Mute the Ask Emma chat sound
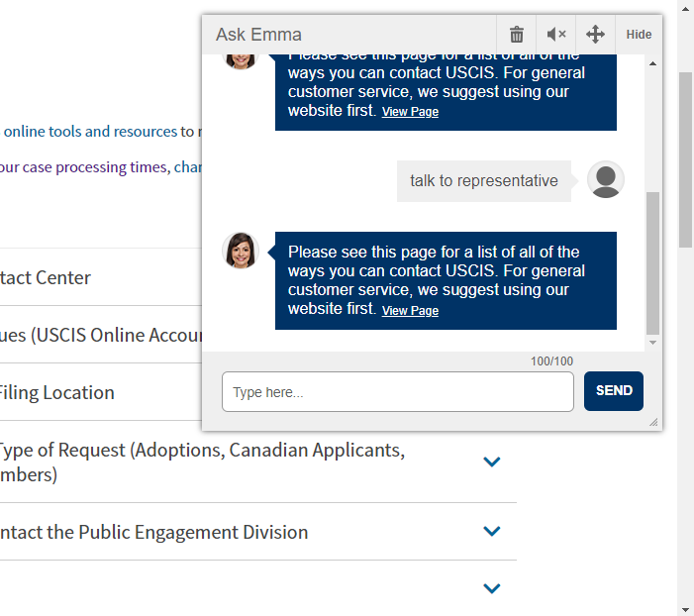Viewport: 694px width, 616px height. click(556, 35)
